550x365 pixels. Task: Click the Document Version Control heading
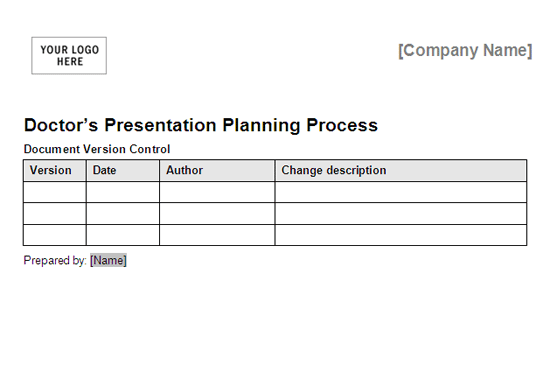click(97, 149)
